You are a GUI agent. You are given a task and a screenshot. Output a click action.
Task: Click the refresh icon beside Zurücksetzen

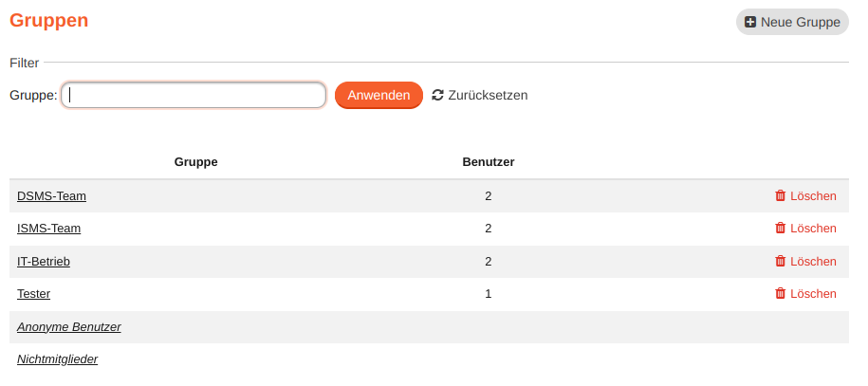(437, 95)
